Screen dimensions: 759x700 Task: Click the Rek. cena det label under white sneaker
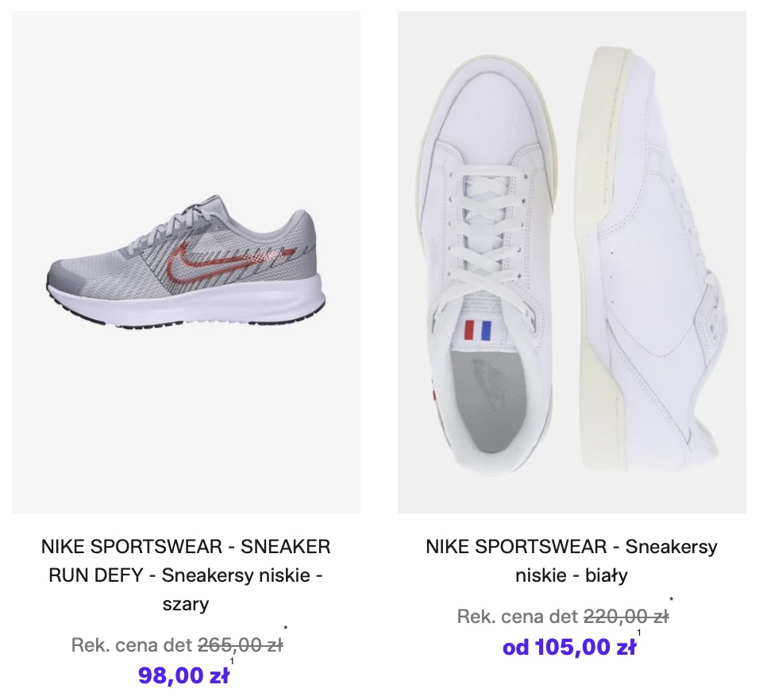517,616
